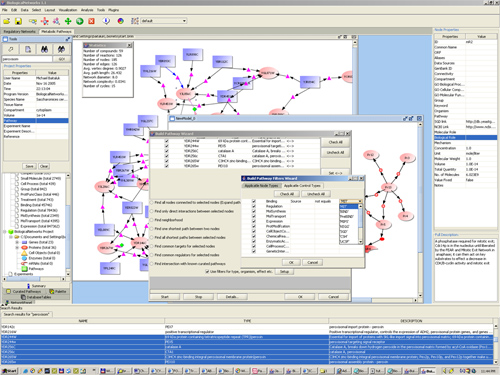Toggle Regulation checkbox in Filters Wizard
Image resolution: width=500 pixels, height=375 pixels.
[x=254, y=206]
